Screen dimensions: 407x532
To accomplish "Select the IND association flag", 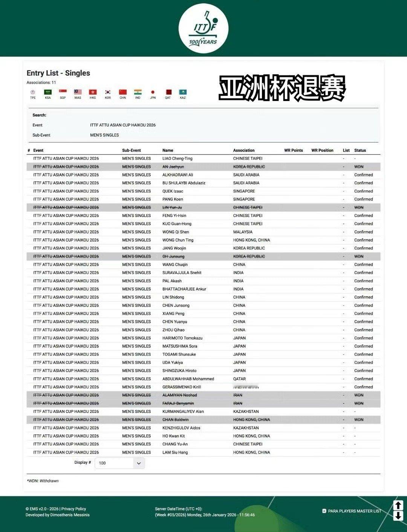I will point(138,92).
